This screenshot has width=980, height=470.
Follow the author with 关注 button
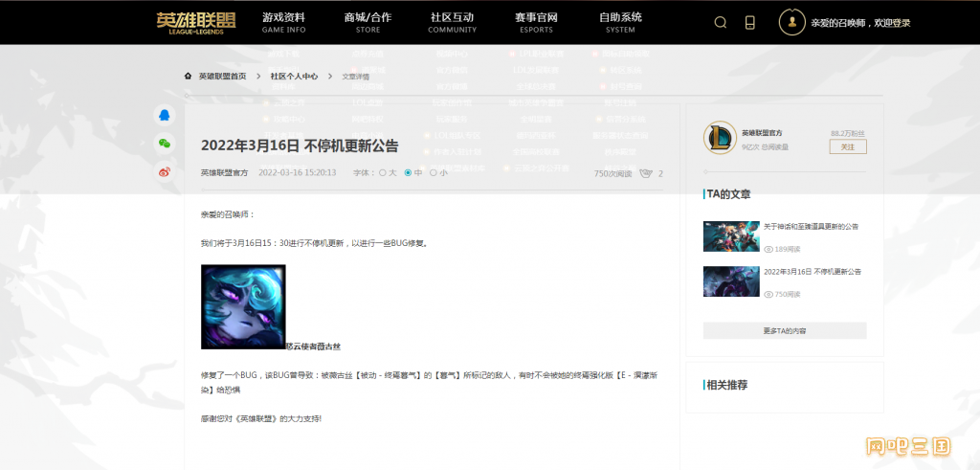pos(848,146)
